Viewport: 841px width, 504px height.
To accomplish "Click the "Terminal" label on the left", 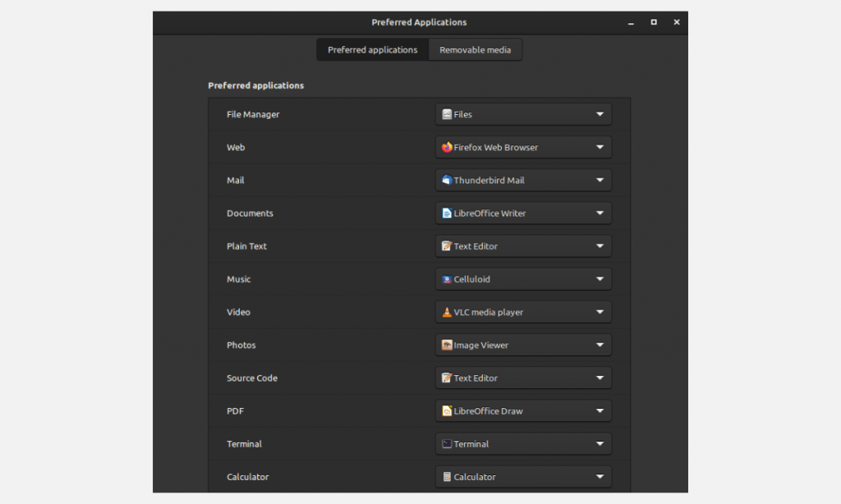I will tap(245, 444).
